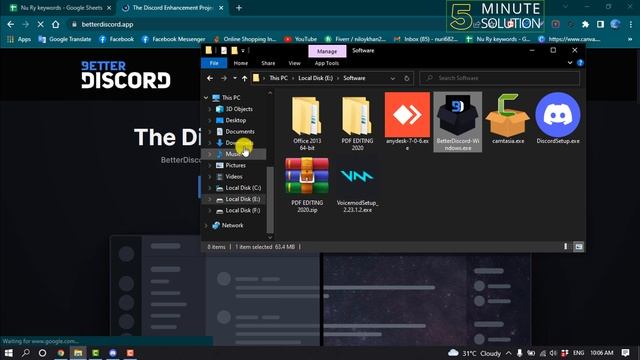Click File Explorer taskbar icon
Image resolution: width=640 pixels, height=360 pixels.
[x=78, y=353]
